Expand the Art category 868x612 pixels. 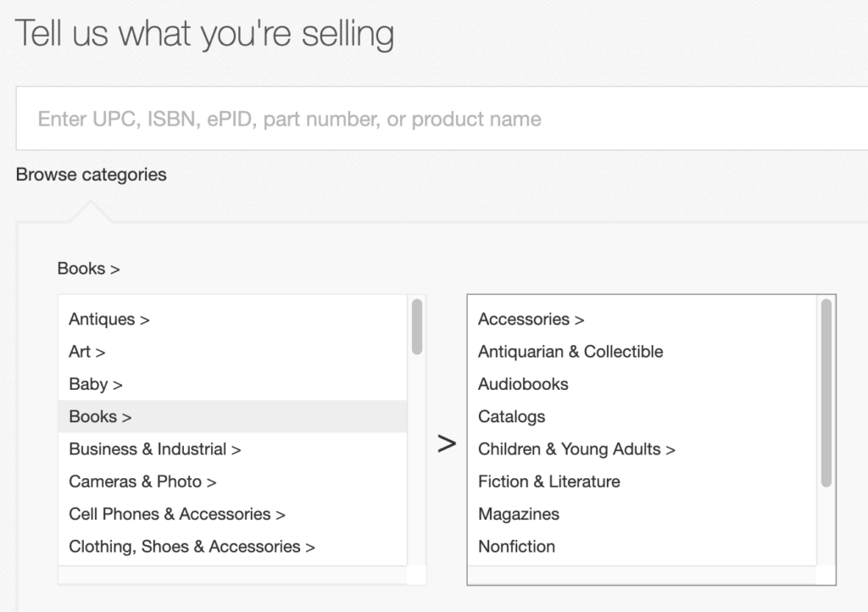[x=232, y=352]
